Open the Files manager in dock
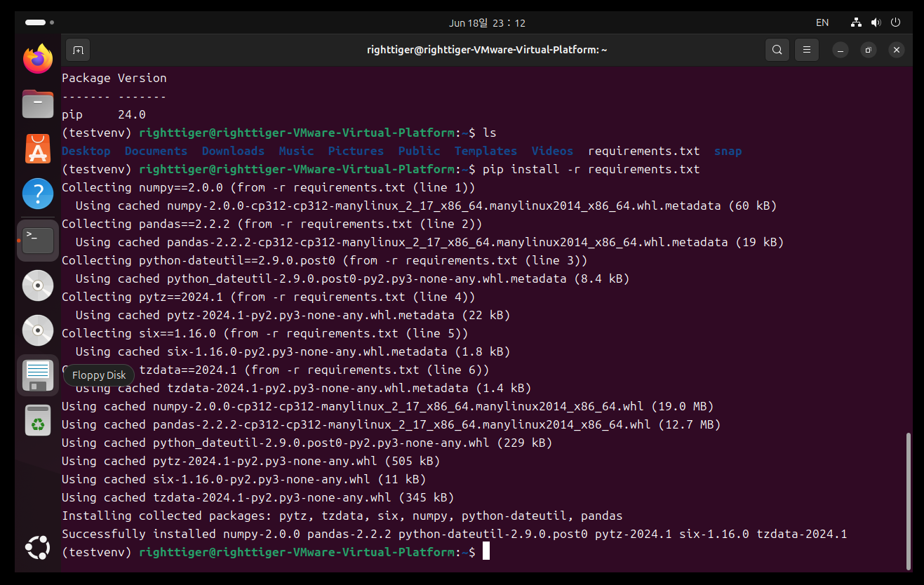The width and height of the screenshot is (924, 585). (x=38, y=104)
